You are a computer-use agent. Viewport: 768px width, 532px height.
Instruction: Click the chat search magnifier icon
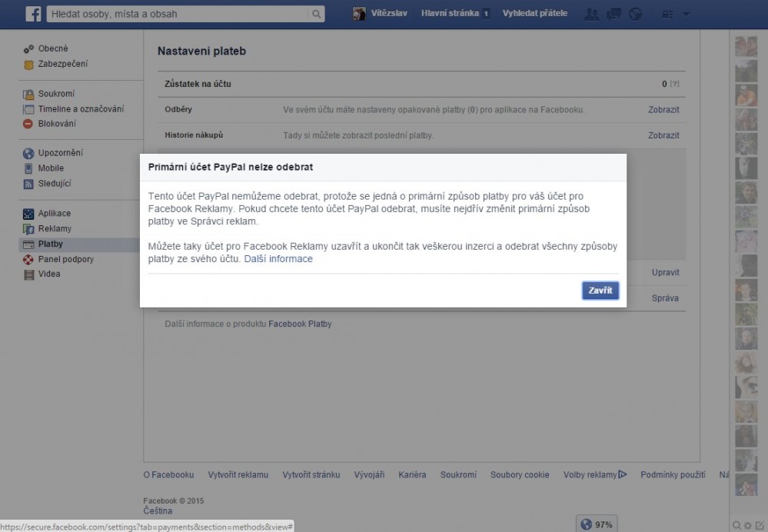(737, 525)
